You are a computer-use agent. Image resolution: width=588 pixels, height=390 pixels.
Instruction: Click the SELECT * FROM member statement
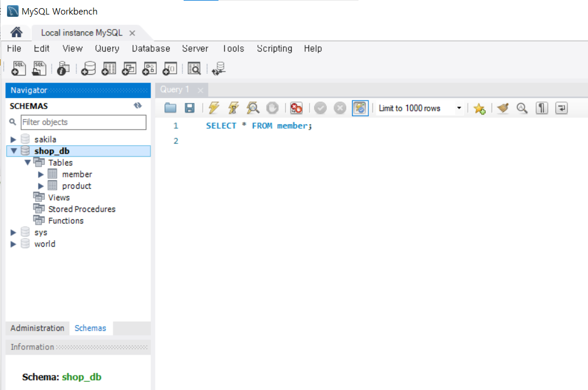259,126
